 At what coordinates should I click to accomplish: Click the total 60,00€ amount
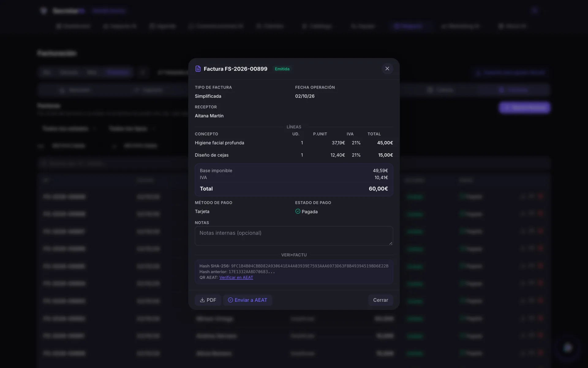[378, 189]
